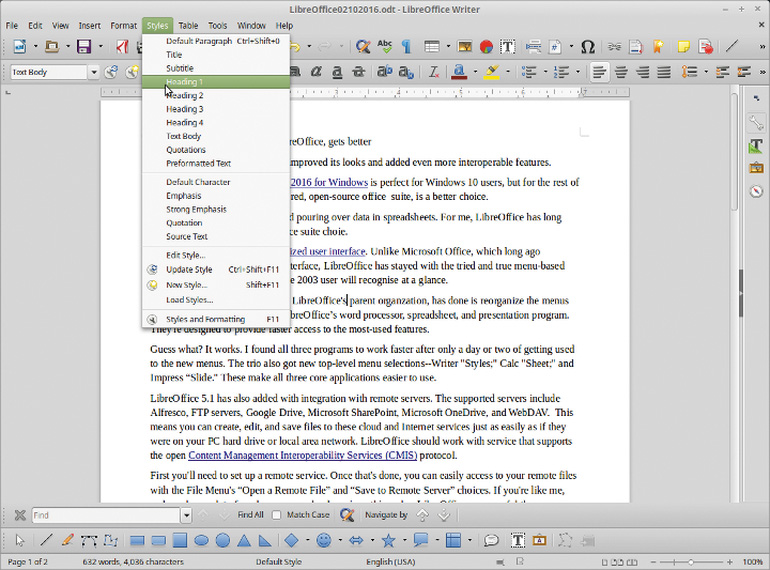This screenshot has height=570, width=770.
Task: Select the Rectangle drawing tool
Action: click(x=137, y=541)
